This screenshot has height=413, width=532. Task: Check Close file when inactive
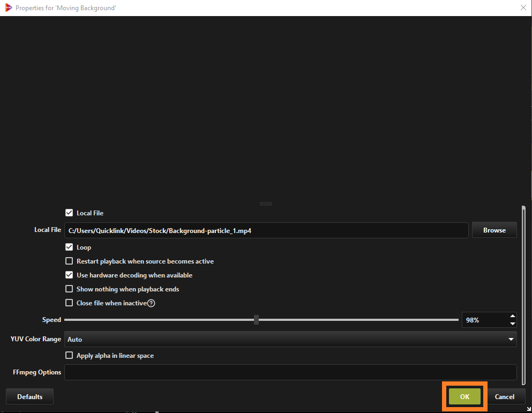69,303
